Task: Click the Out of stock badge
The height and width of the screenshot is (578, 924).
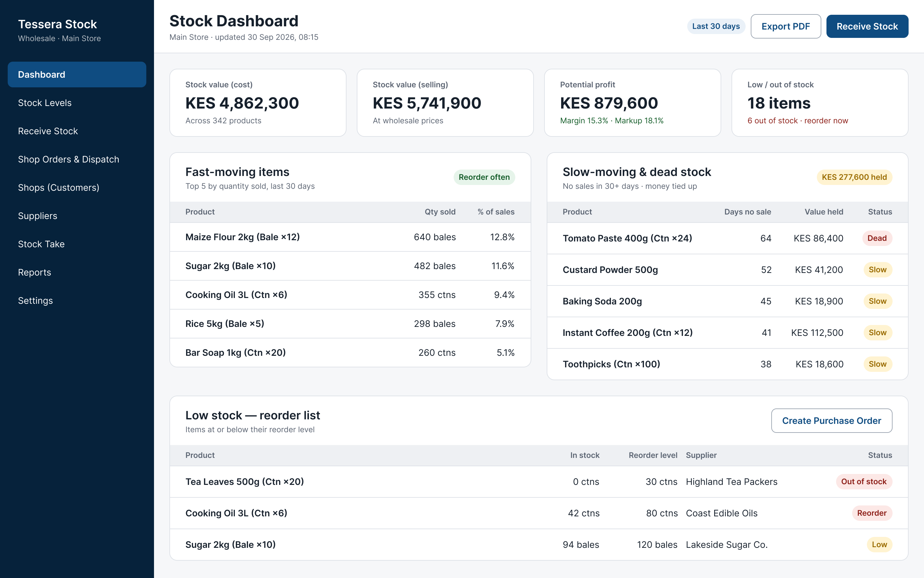Action: click(x=864, y=482)
